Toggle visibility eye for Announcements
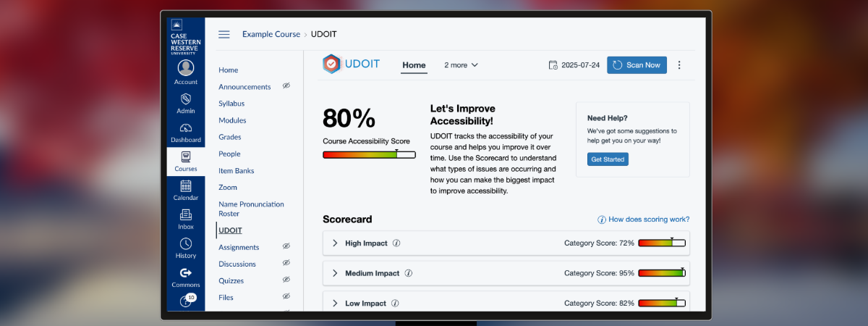The height and width of the screenshot is (326, 868). click(286, 86)
